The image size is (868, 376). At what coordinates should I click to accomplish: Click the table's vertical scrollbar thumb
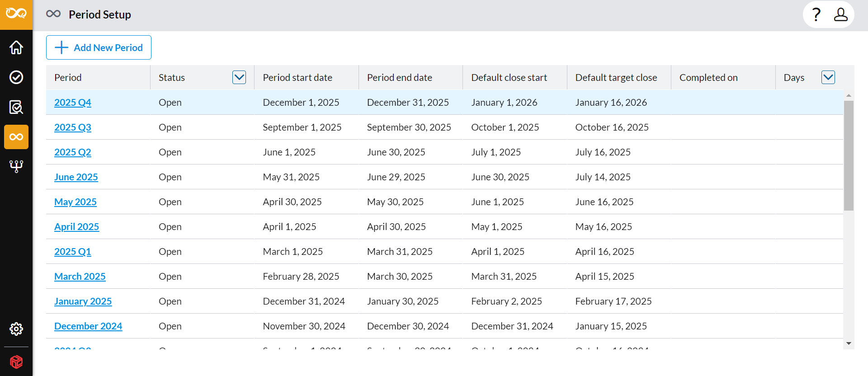coord(849,155)
